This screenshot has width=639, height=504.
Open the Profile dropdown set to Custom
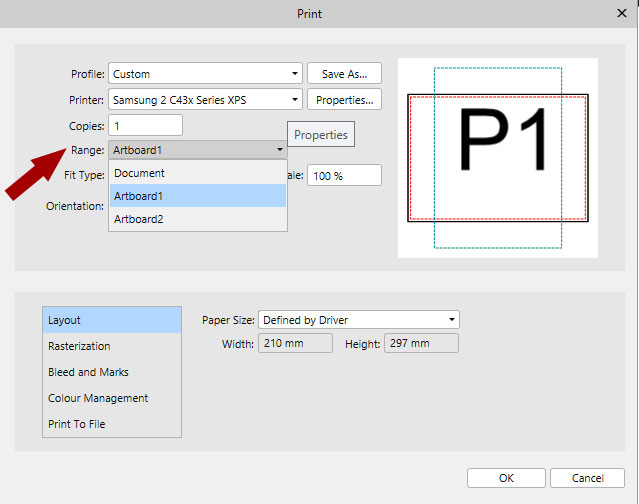click(x=205, y=74)
